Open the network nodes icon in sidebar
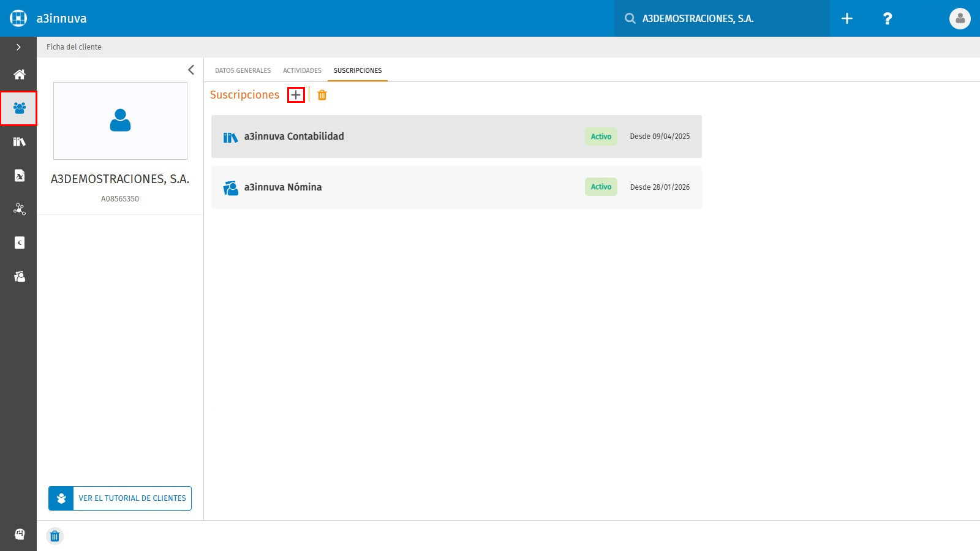 pyautogui.click(x=20, y=209)
